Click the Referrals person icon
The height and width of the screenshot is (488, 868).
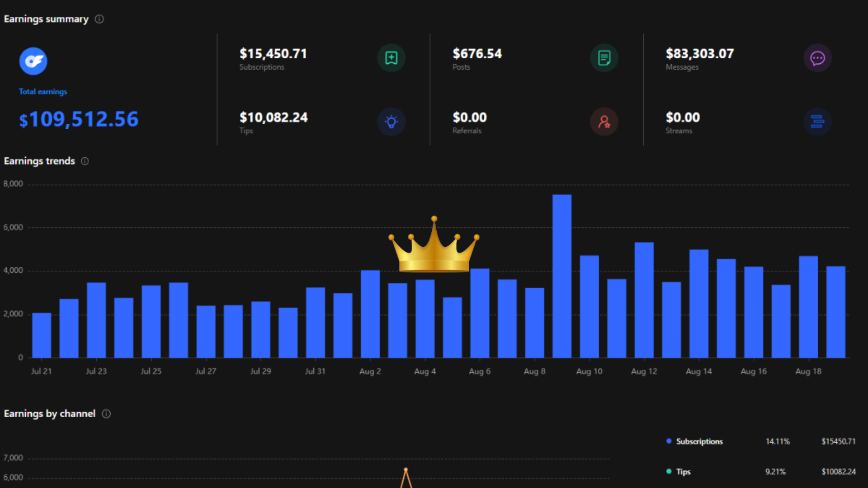coord(604,122)
